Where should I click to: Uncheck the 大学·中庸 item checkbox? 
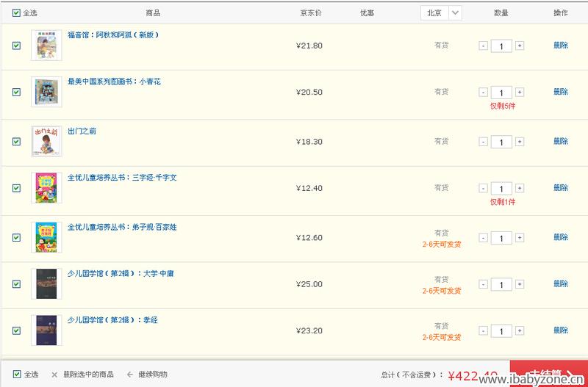pos(16,284)
